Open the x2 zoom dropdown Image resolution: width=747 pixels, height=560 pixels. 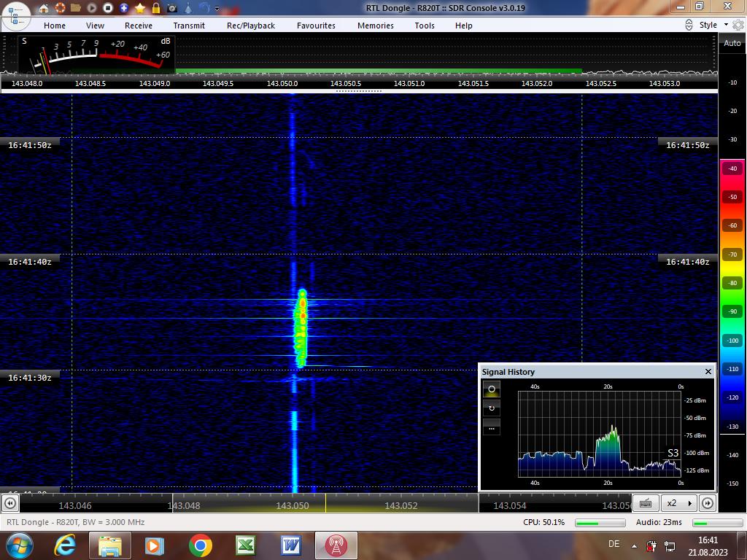click(x=679, y=503)
